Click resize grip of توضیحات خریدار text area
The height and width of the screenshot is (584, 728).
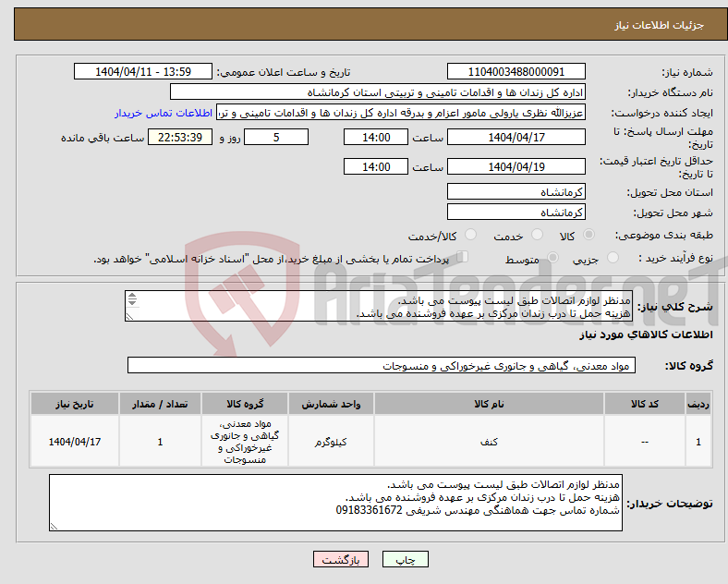click(54, 527)
